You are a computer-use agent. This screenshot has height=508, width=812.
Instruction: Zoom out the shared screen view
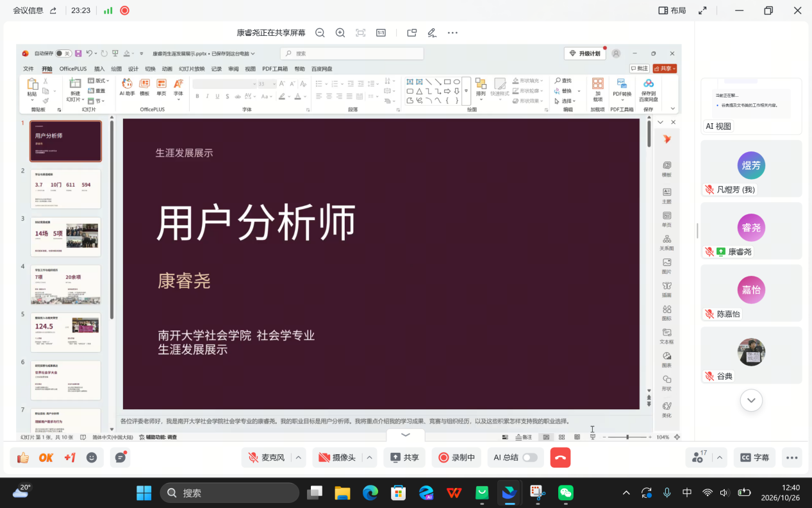[x=320, y=33]
